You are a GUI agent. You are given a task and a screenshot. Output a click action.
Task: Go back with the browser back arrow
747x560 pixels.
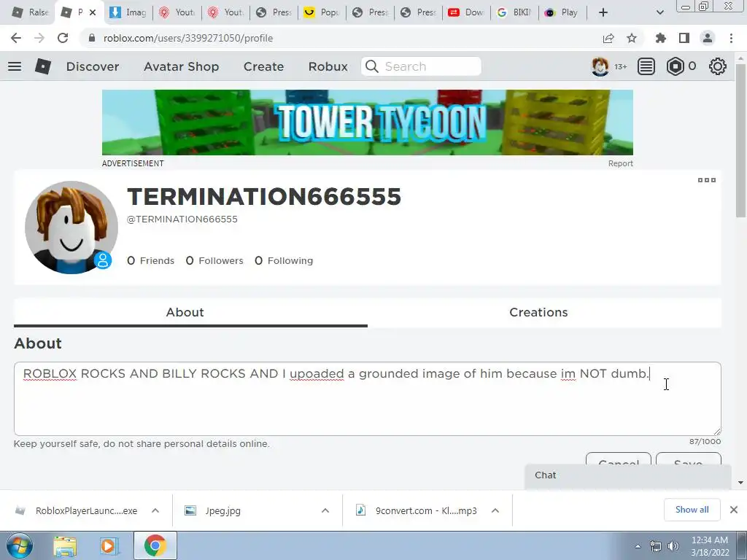coord(16,38)
